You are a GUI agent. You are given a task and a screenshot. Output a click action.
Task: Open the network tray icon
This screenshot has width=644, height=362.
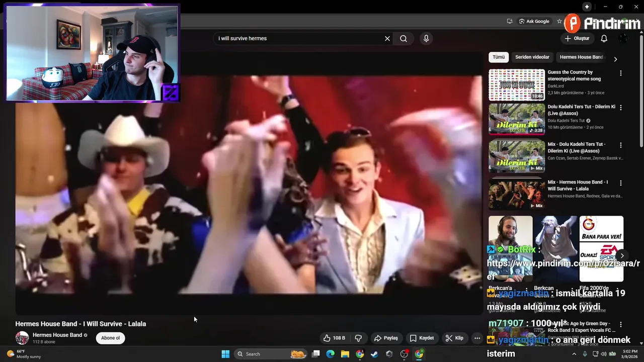pyautogui.click(x=595, y=354)
